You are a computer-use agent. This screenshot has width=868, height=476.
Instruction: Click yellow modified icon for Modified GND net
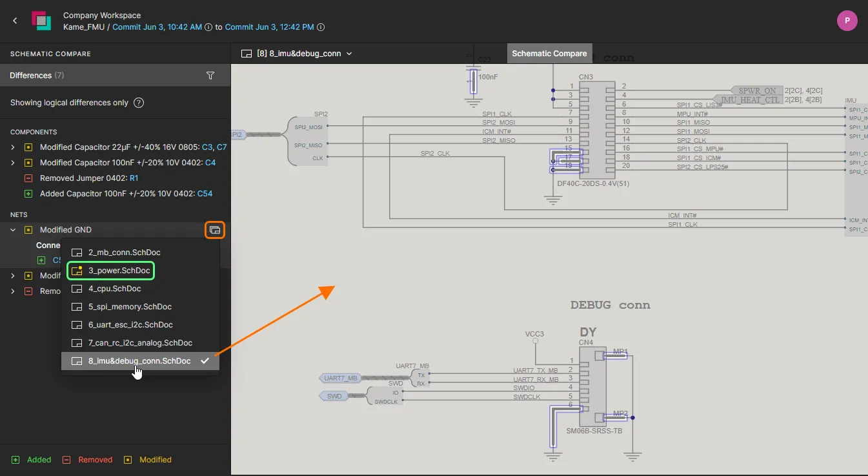click(28, 230)
